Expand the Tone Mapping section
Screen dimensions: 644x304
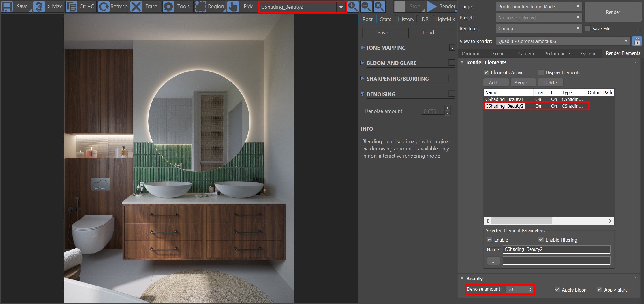pos(363,48)
